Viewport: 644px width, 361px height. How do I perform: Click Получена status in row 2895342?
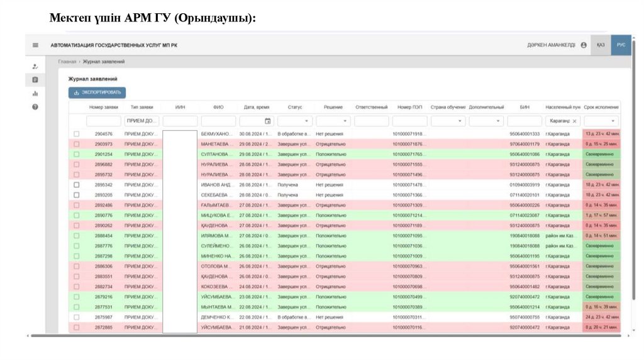287,185
